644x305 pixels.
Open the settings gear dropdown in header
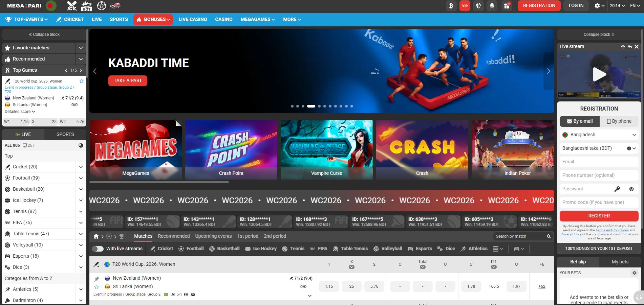[x=600, y=6]
